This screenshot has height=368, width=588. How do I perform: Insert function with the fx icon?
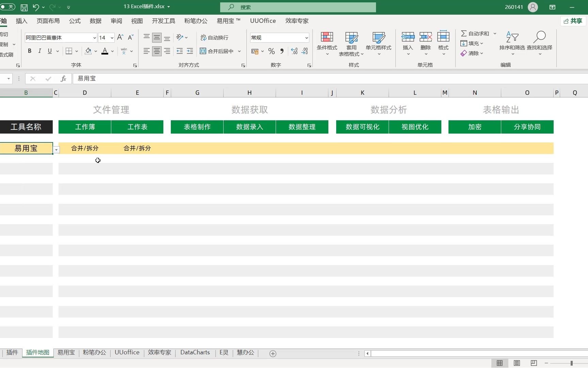(x=63, y=79)
